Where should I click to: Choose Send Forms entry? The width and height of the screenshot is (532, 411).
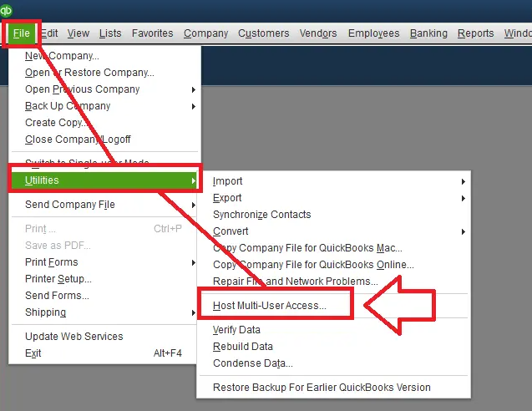point(105,295)
